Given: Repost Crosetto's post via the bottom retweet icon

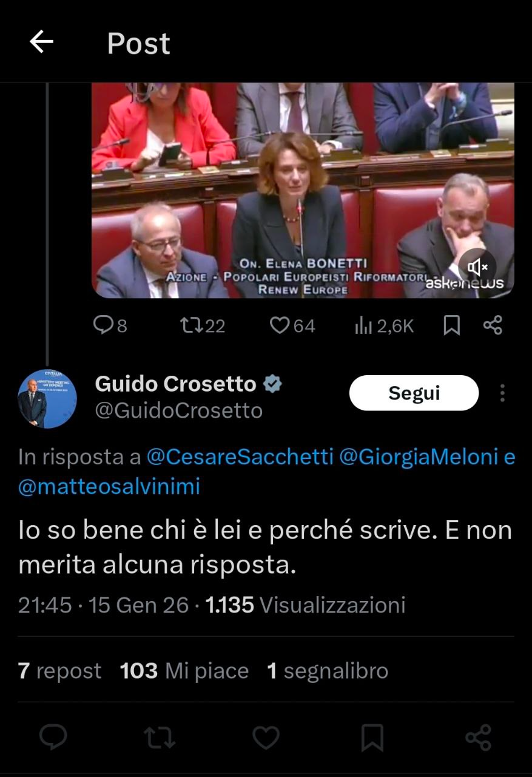Looking at the screenshot, I should (x=160, y=738).
